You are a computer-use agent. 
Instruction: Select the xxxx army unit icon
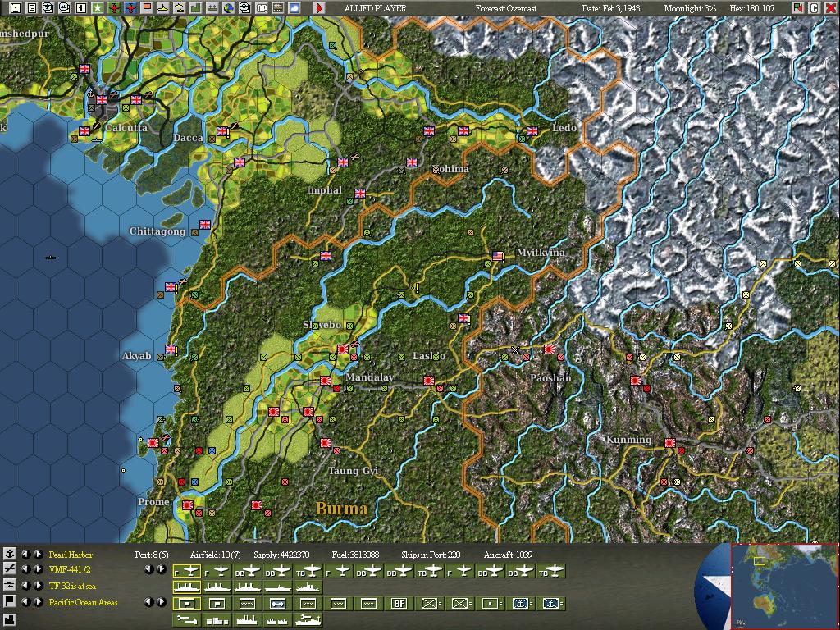coord(248,604)
